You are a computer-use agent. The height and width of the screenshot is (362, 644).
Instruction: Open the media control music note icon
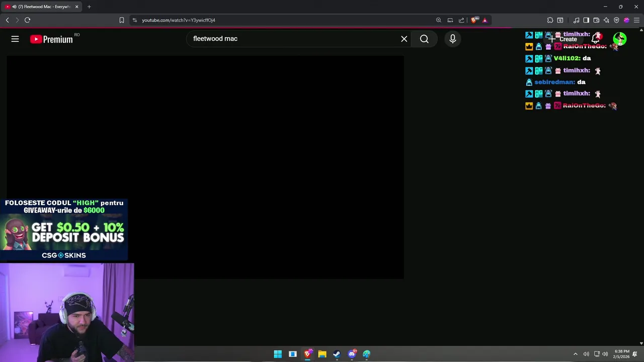click(x=576, y=20)
